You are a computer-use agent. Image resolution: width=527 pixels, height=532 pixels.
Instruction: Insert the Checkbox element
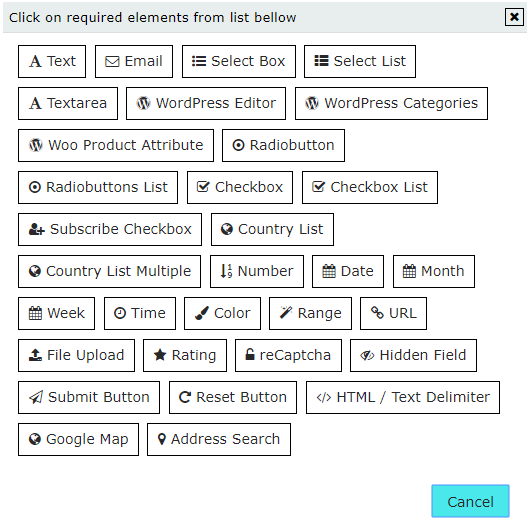click(x=240, y=188)
